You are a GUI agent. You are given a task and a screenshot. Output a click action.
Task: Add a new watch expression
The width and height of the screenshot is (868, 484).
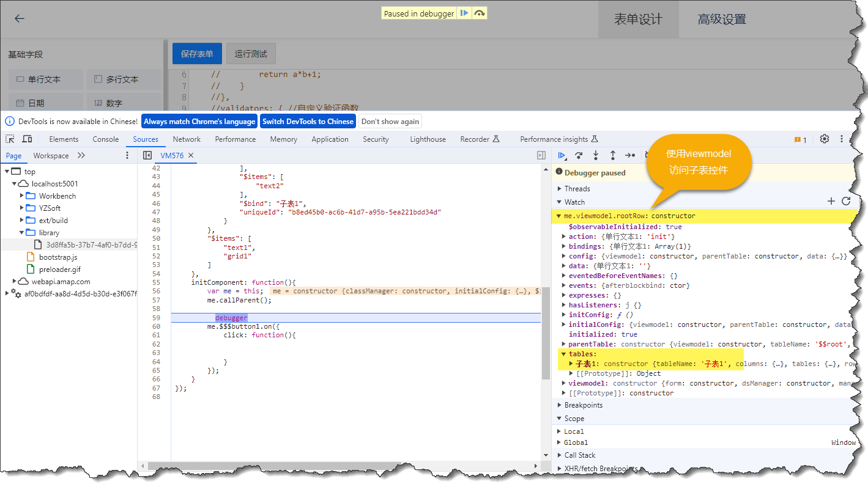point(831,201)
